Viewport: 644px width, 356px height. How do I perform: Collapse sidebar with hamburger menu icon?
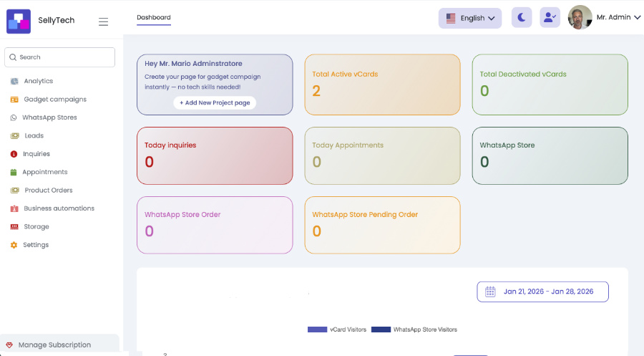pos(103,21)
